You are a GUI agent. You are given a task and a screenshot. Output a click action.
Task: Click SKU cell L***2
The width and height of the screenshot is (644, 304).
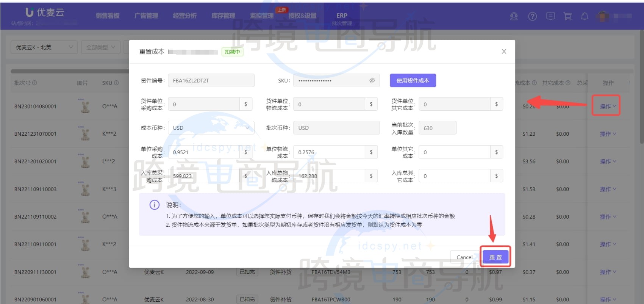pos(108,161)
